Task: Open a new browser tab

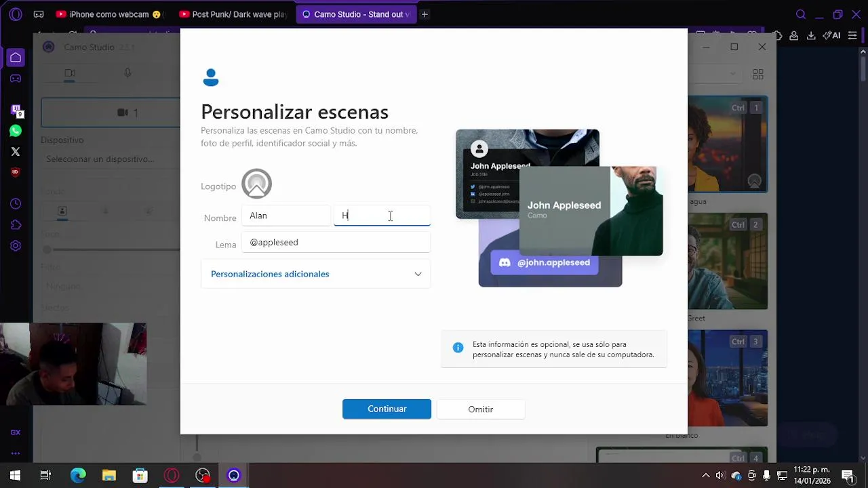Action: pyautogui.click(x=425, y=14)
